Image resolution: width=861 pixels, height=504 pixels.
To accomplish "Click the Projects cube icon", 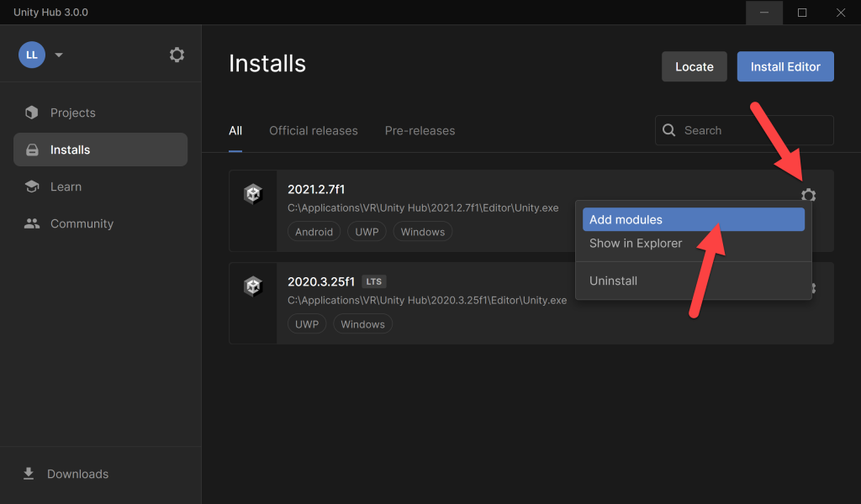I will (x=32, y=113).
